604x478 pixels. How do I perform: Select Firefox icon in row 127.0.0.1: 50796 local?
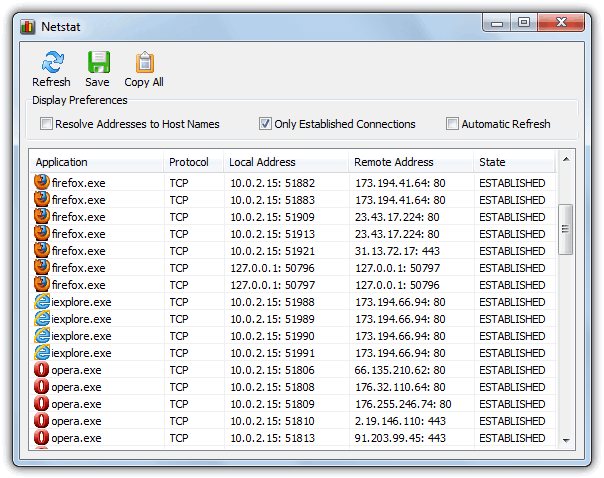pos(42,267)
